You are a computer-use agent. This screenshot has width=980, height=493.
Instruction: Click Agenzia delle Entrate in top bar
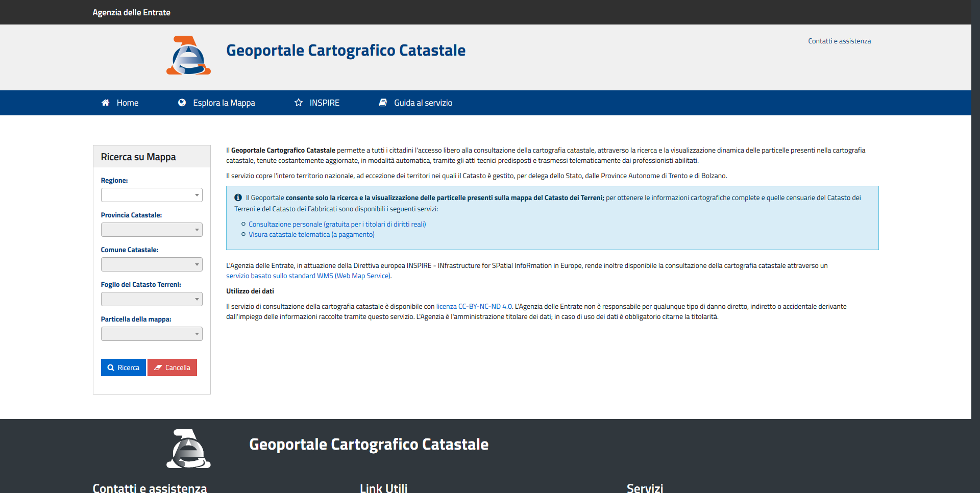click(x=131, y=12)
